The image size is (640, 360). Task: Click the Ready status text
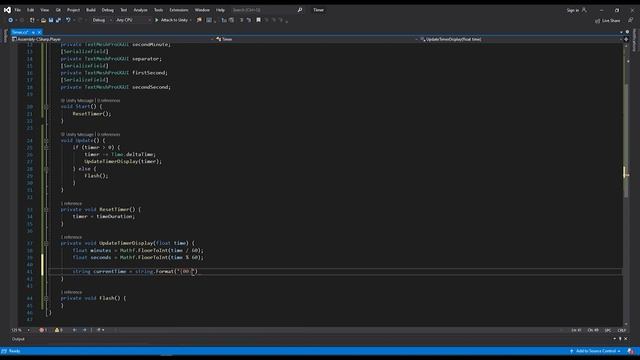pyautogui.click(x=14, y=351)
